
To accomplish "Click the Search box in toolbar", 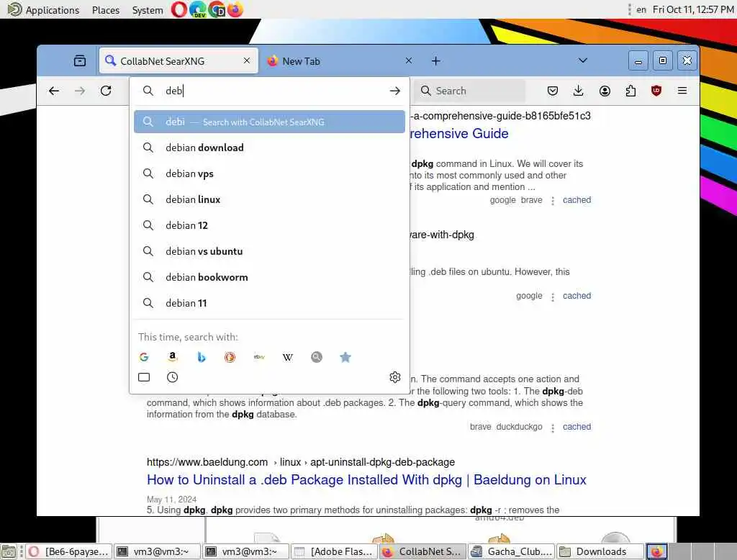I will click(470, 91).
